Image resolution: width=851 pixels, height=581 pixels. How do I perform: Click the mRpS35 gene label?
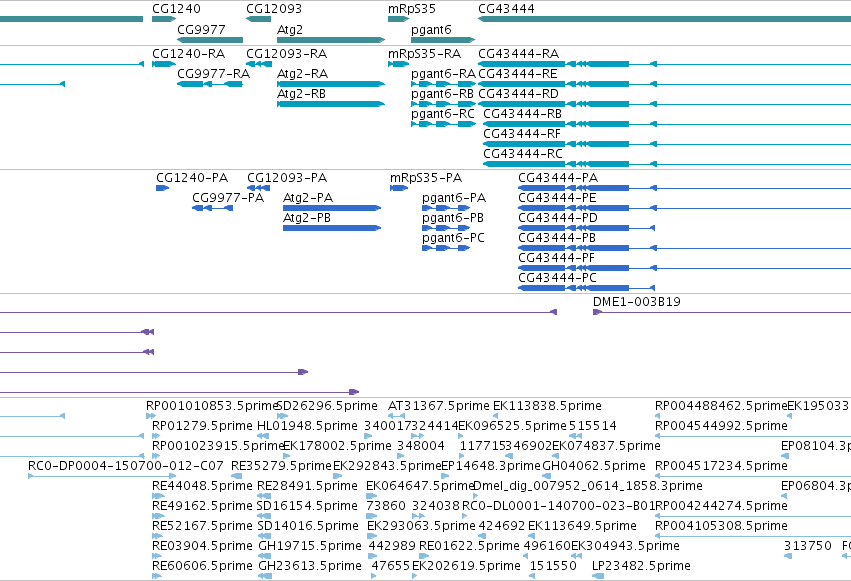(411, 9)
